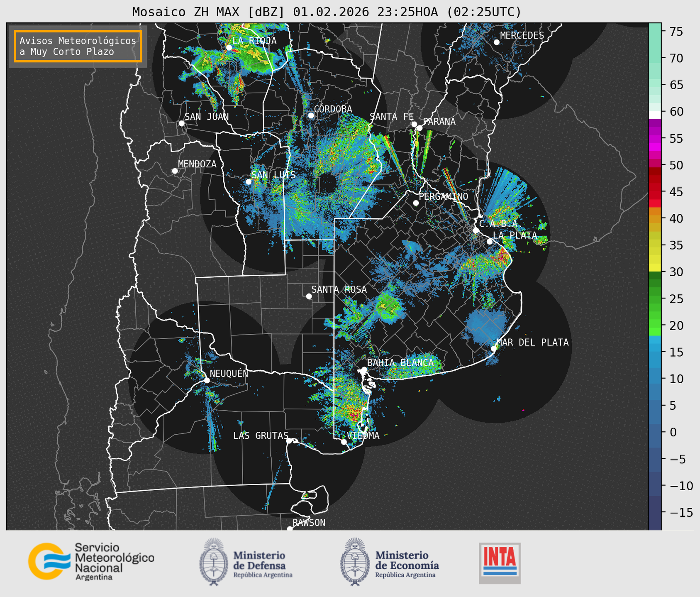Select the RAWSON city marker
700x597 pixels.
[290, 528]
